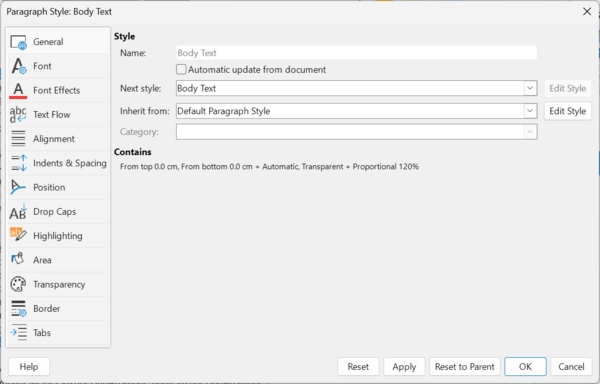Expand the Inherit from dropdown arrow
The image size is (600, 384).
[x=530, y=111]
